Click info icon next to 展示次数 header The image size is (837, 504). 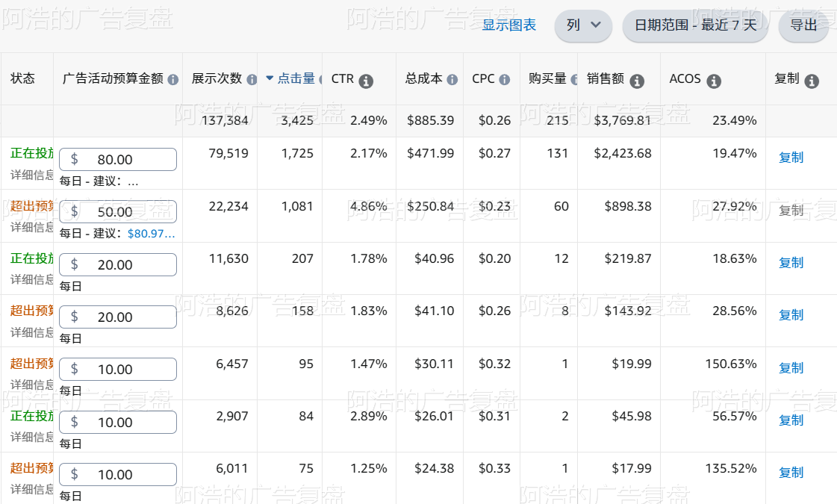pyautogui.click(x=252, y=80)
